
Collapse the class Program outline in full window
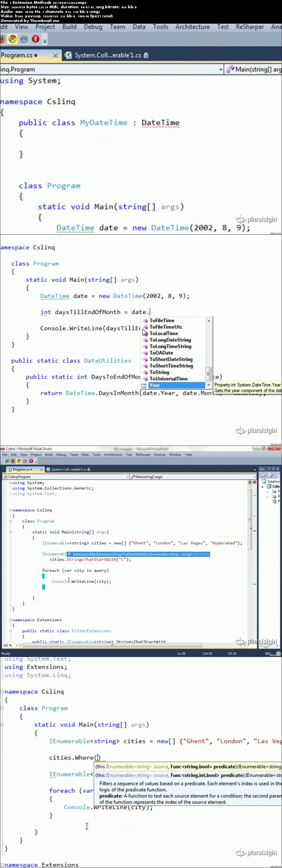[x=10, y=521]
